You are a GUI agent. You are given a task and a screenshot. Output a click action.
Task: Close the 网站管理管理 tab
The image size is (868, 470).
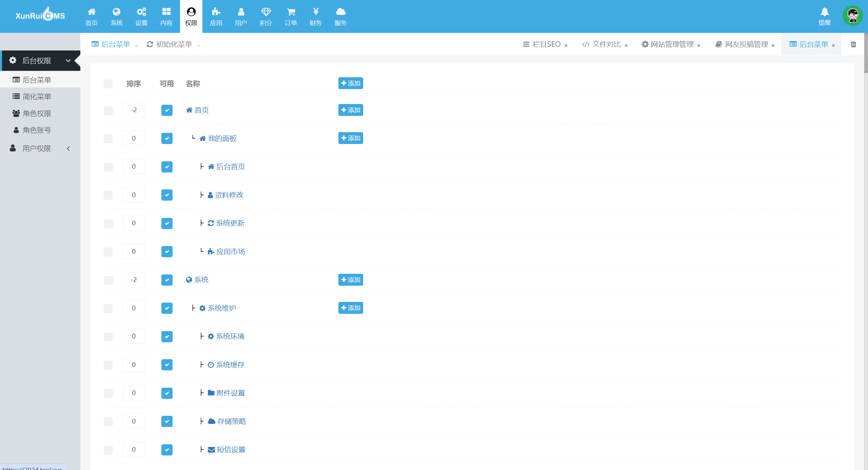(x=698, y=45)
